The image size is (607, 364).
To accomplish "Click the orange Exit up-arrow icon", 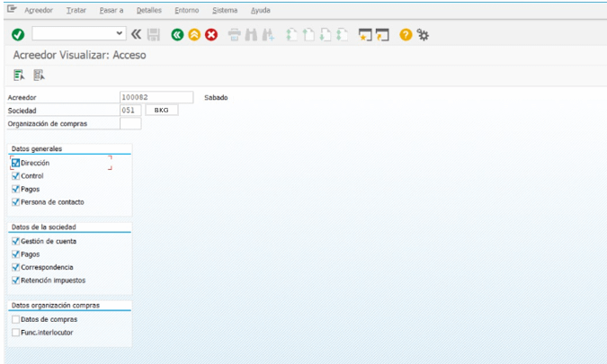I will point(193,34).
